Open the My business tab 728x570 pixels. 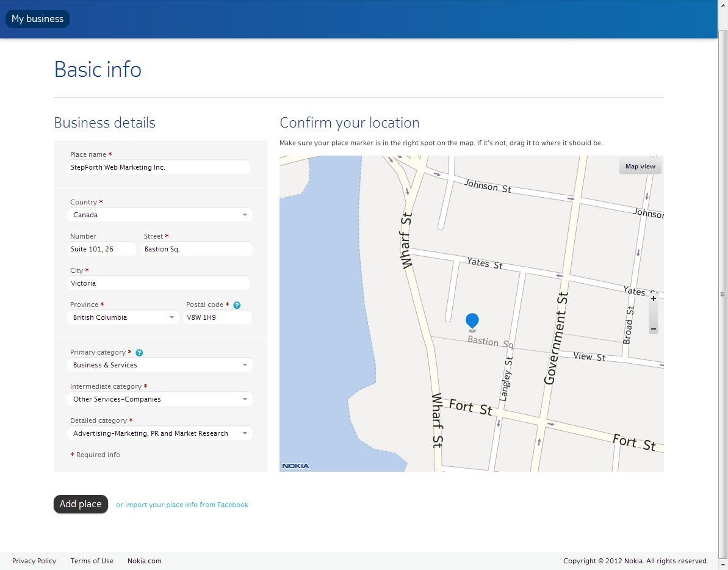37,19
